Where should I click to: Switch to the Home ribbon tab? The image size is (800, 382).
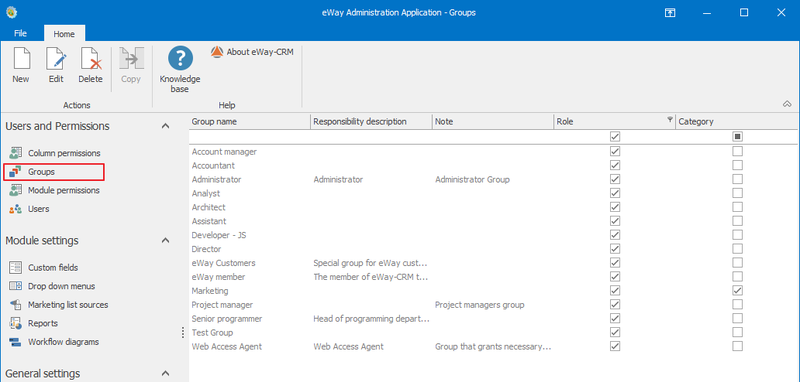tap(64, 34)
